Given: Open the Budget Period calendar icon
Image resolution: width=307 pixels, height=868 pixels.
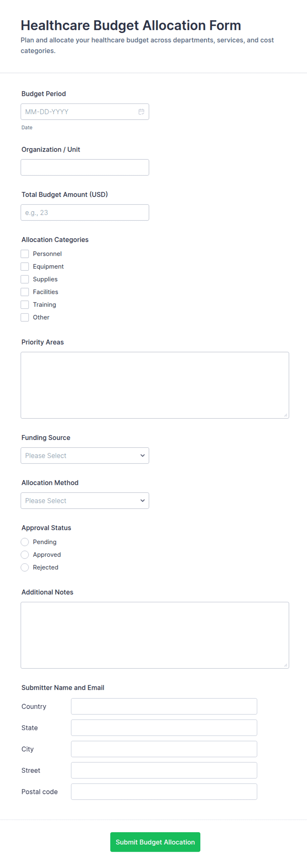Looking at the screenshot, I should click(x=141, y=111).
